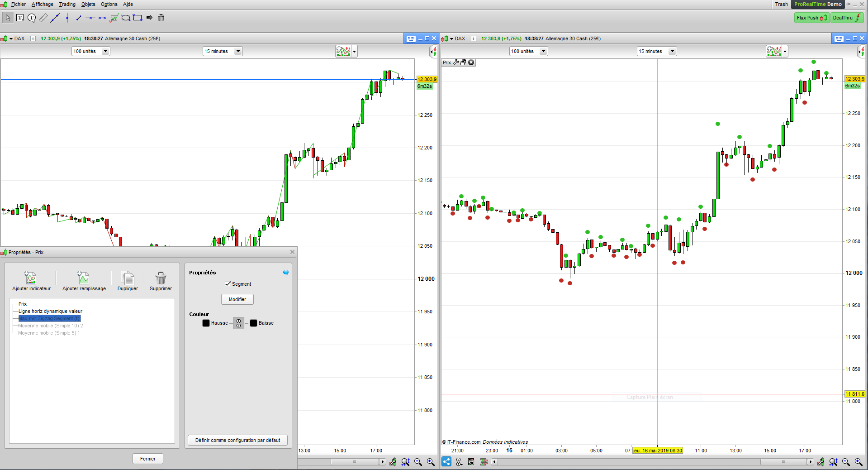Click the Fermer button
This screenshot has width=868, height=470.
148,459
